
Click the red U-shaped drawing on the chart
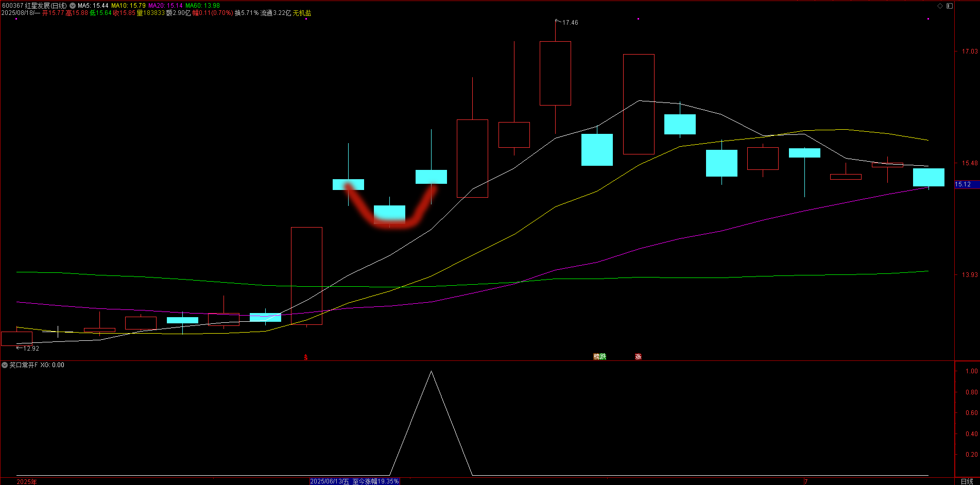(x=390, y=221)
